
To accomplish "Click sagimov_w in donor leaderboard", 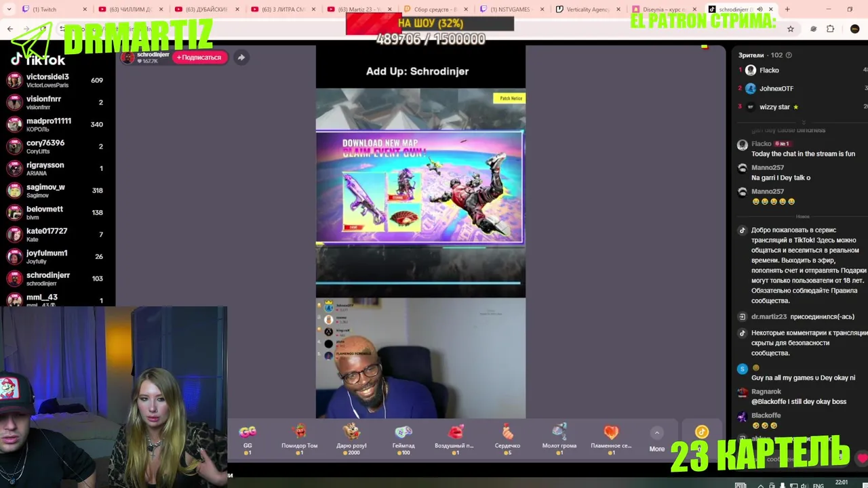I will click(54, 190).
